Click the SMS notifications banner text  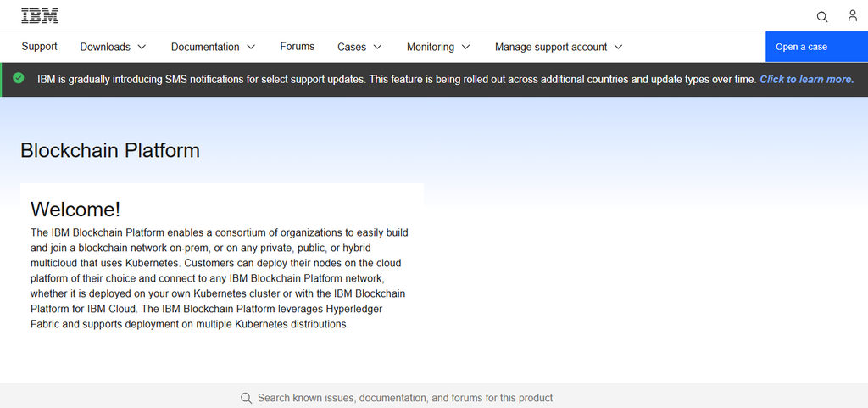pos(397,79)
